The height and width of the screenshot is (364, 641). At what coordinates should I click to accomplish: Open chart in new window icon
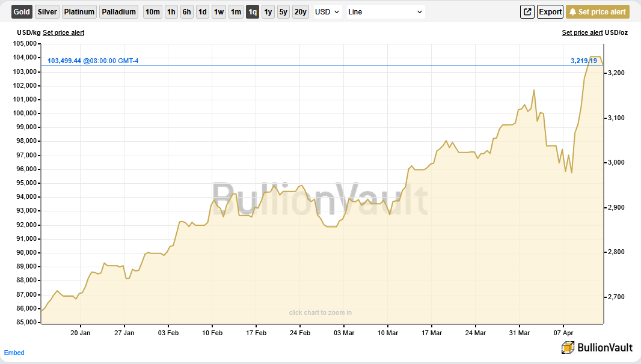pyautogui.click(x=527, y=12)
